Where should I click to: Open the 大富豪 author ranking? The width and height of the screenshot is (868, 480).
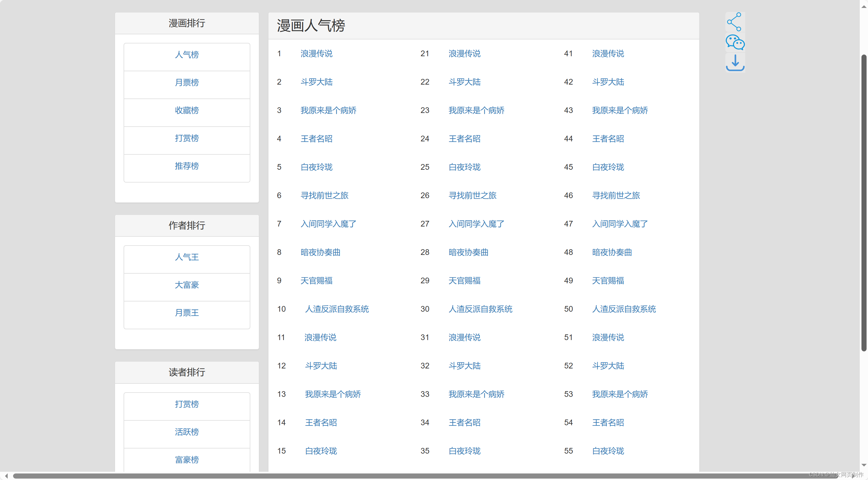tap(187, 284)
